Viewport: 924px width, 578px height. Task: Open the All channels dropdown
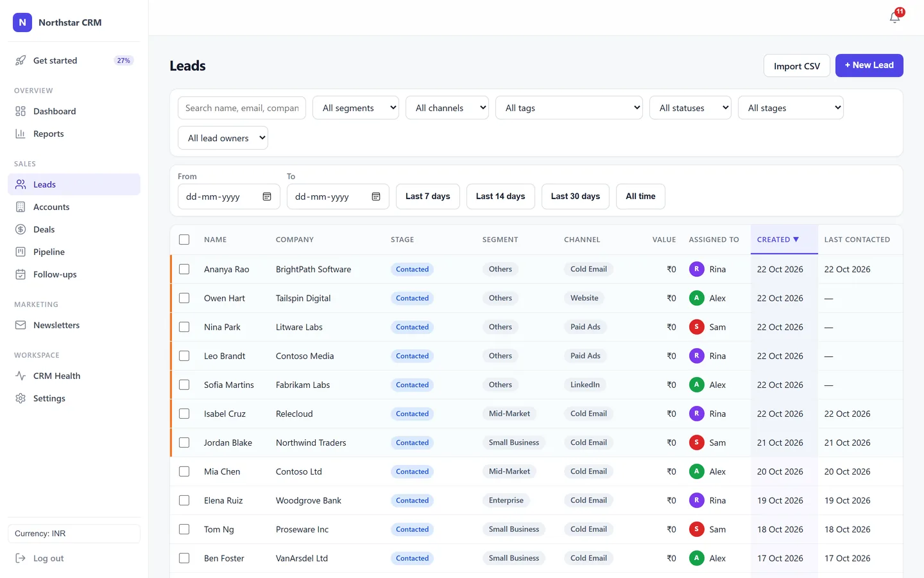[447, 108]
